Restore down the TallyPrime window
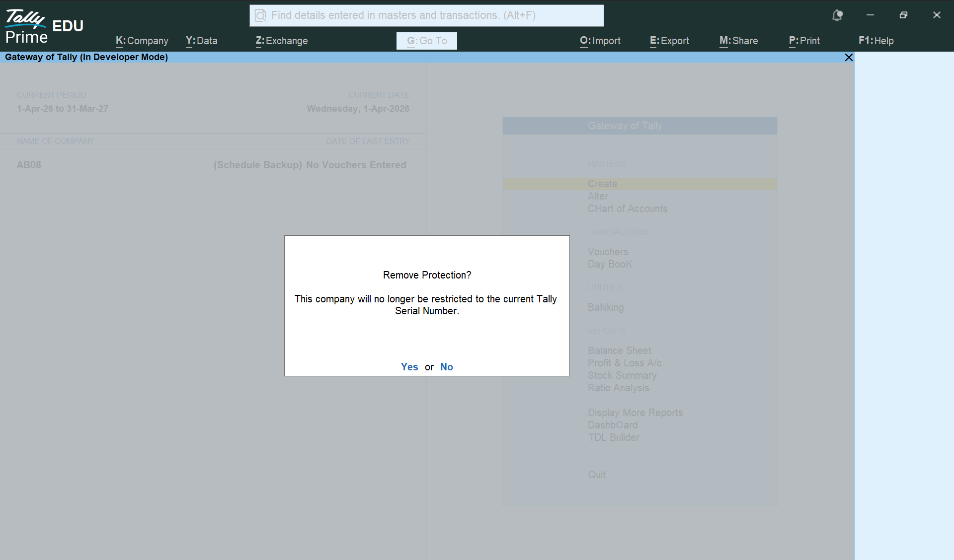This screenshot has width=954, height=560. (903, 15)
